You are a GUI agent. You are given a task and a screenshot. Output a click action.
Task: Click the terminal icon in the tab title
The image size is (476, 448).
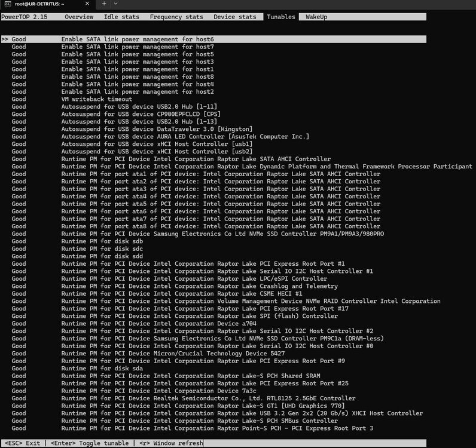coord(8,4)
